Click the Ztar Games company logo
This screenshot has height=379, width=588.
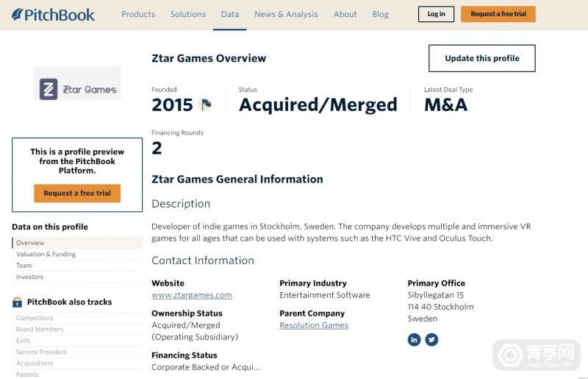pos(78,90)
